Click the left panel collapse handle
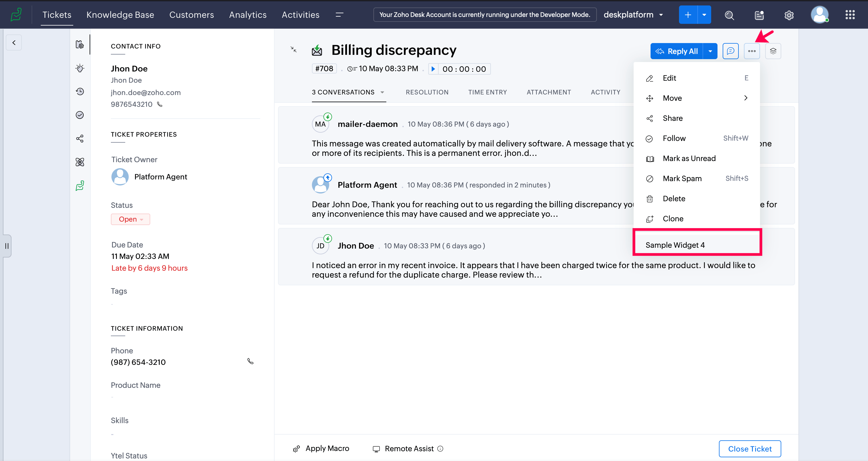This screenshot has width=868, height=461. 7,246
